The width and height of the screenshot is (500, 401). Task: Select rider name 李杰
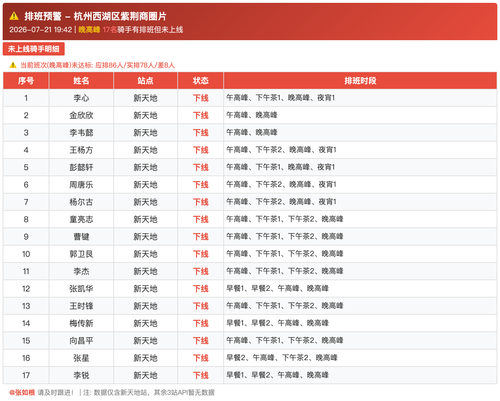click(x=81, y=271)
